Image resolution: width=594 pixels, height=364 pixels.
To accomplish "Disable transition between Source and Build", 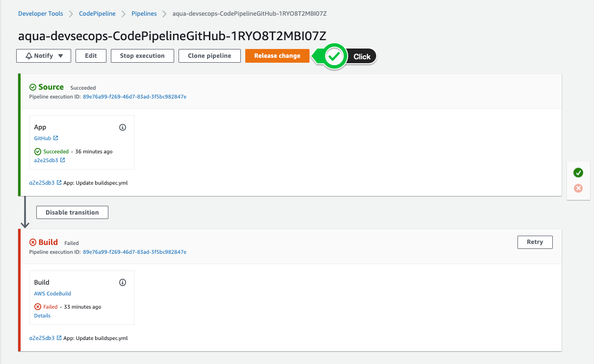I will tap(72, 213).
